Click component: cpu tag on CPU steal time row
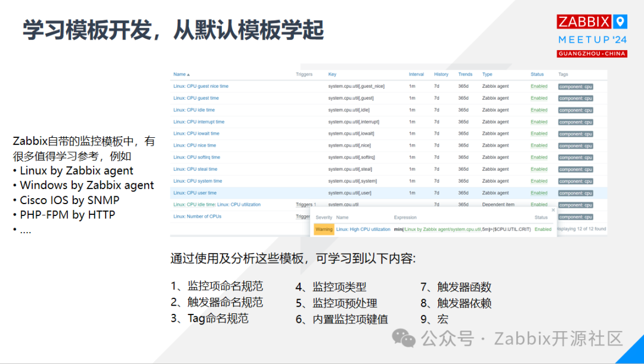 click(x=575, y=169)
